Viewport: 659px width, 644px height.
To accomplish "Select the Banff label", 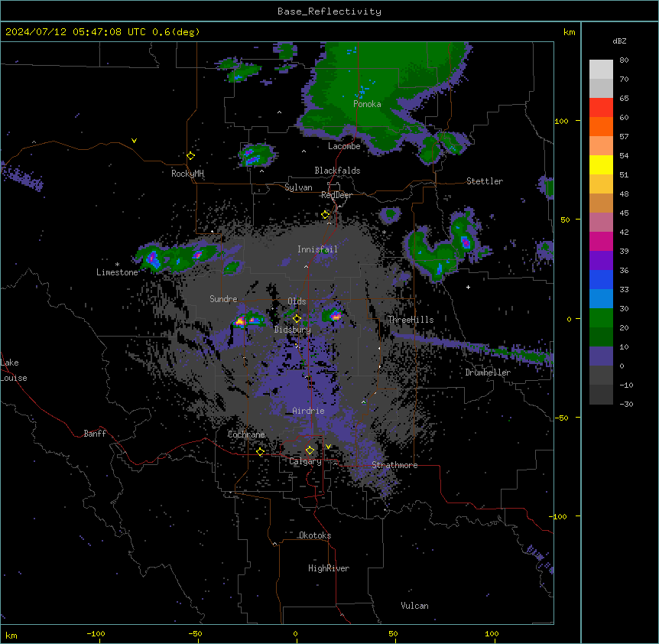I will coord(95,434).
